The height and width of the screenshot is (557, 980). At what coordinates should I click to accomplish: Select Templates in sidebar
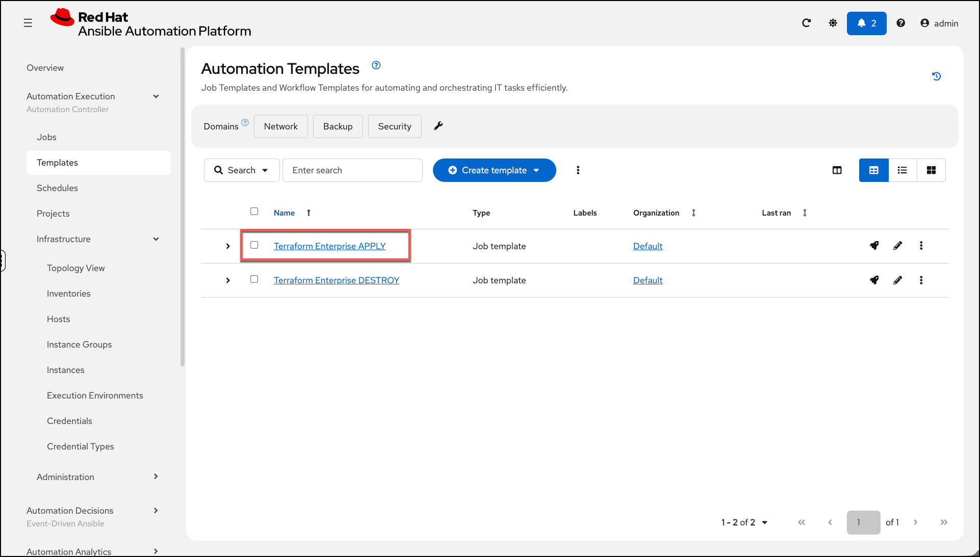click(98, 163)
